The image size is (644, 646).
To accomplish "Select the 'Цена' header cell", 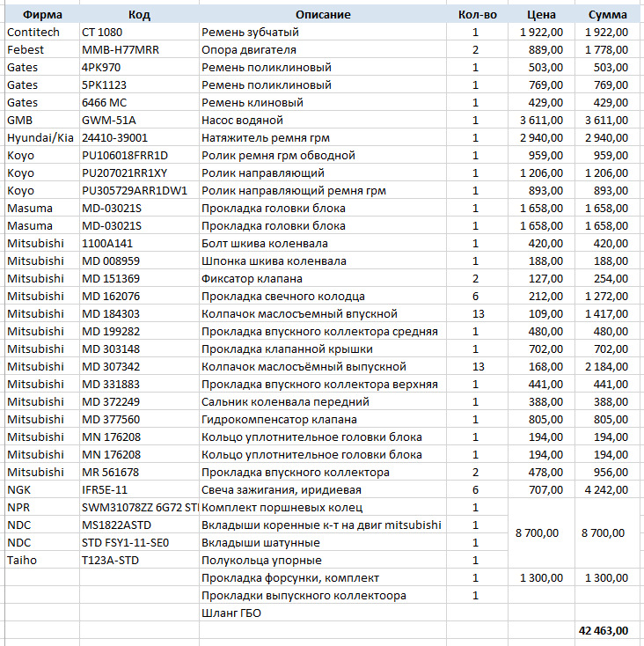I will pos(541,14).
